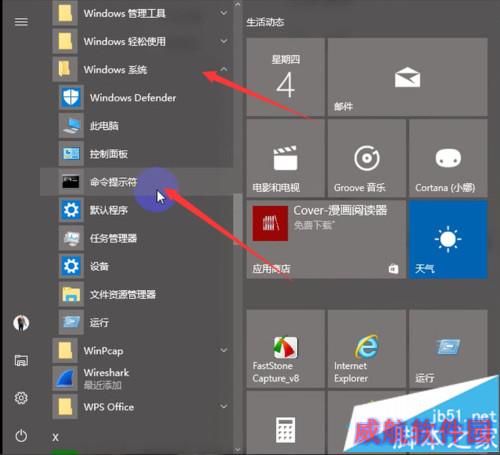500x455 pixels.
Task: Open the Windows 管理工具 folder
Action: point(140,13)
